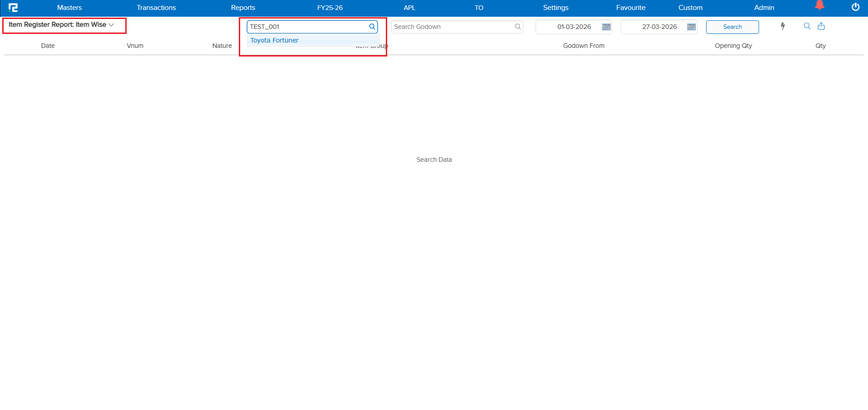Click the search icon inside the TEST_001 field
Viewport: 868px width, 410px height.
pyautogui.click(x=371, y=26)
